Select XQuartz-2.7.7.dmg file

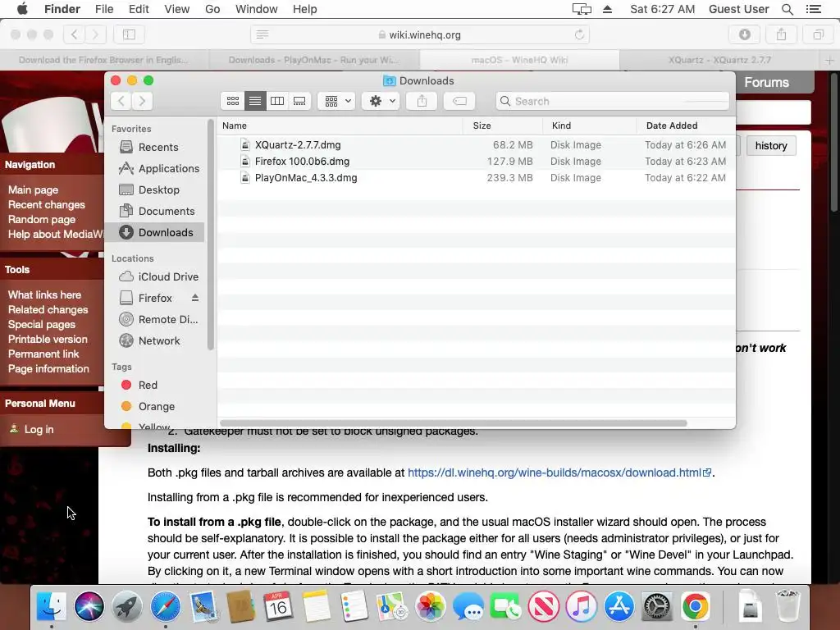click(x=477, y=144)
